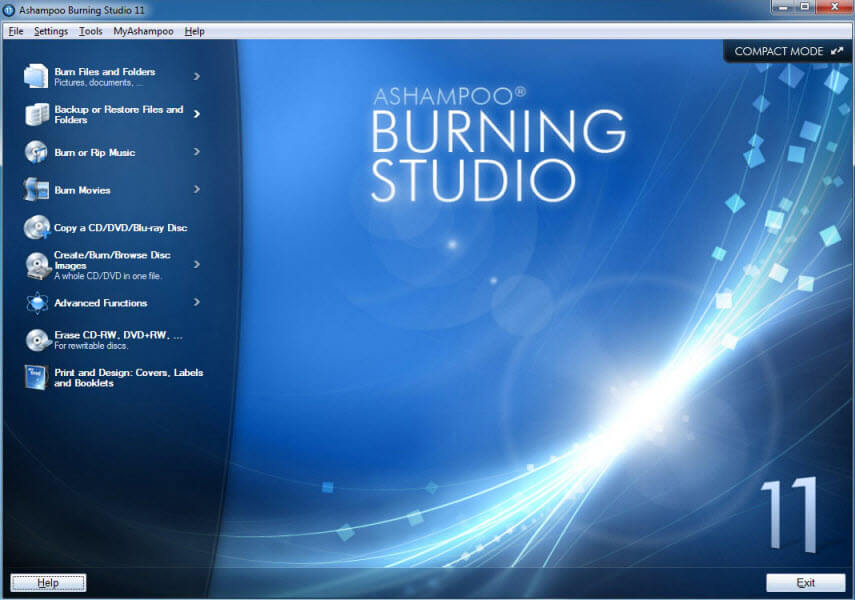Click the Erase CD-RW disc icon
The height and width of the screenshot is (600, 855).
(37, 340)
